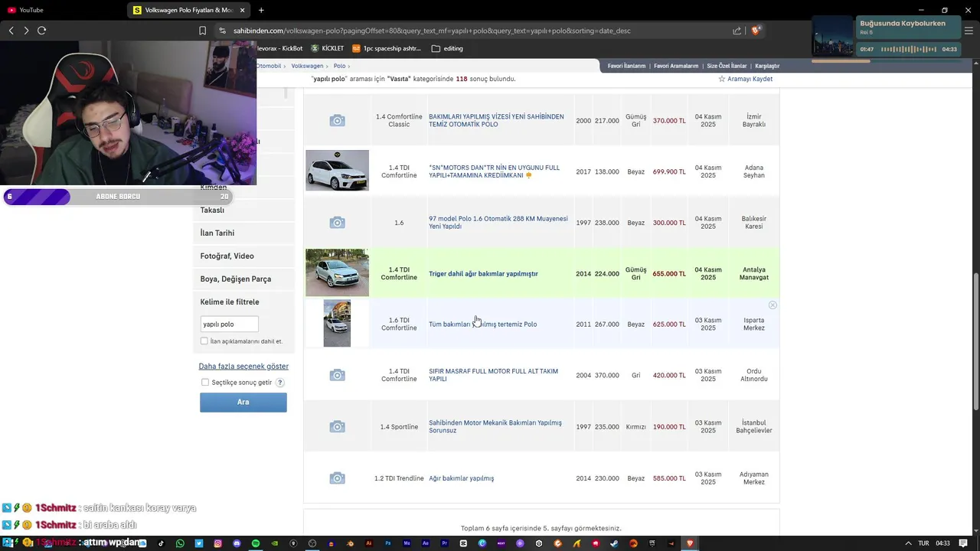
Task: Click the 699.900 TL price
Action: tap(669, 172)
